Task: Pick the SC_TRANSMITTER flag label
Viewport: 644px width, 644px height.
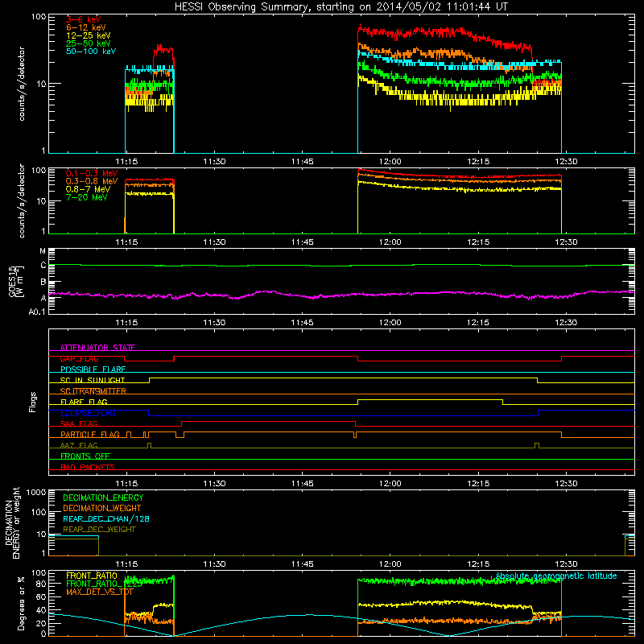Action: click(93, 391)
